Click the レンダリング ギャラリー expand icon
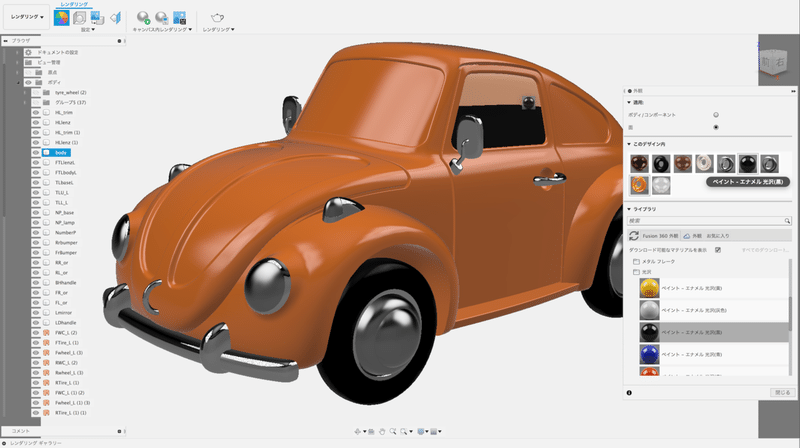 (4, 443)
